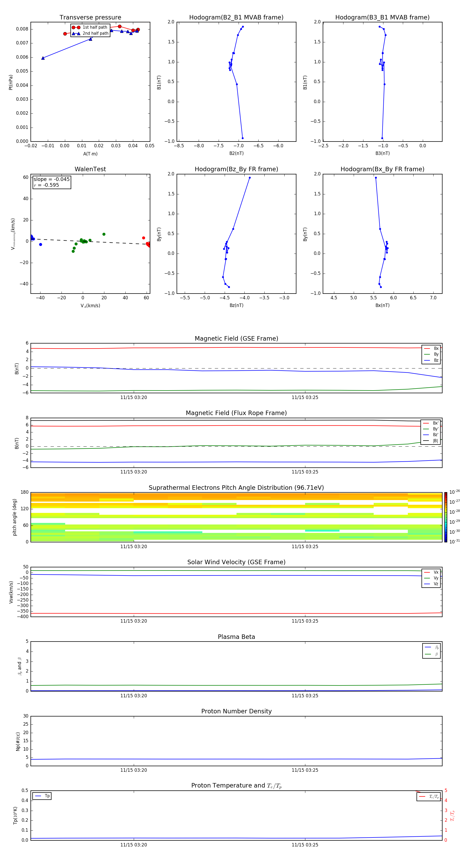Click the Suprathermal Electrons Pitch Angle title
Image resolution: width=473 pixels, height=868 pixels.
pyautogui.click(x=236, y=488)
